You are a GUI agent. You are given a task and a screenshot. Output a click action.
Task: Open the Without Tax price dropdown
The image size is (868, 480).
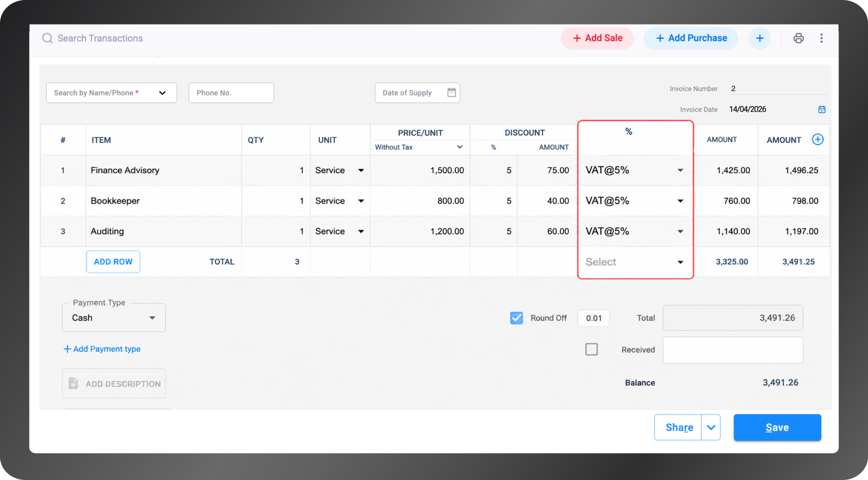(x=419, y=147)
